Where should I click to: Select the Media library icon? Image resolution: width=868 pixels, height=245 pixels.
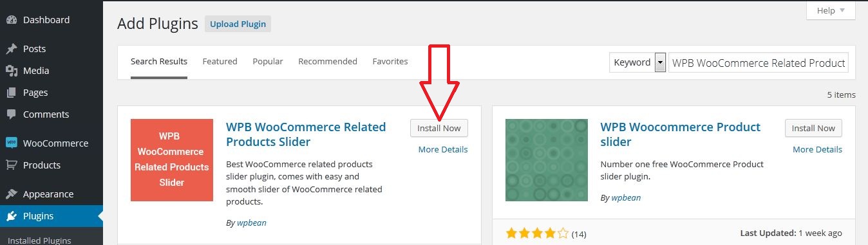pyautogui.click(x=11, y=71)
